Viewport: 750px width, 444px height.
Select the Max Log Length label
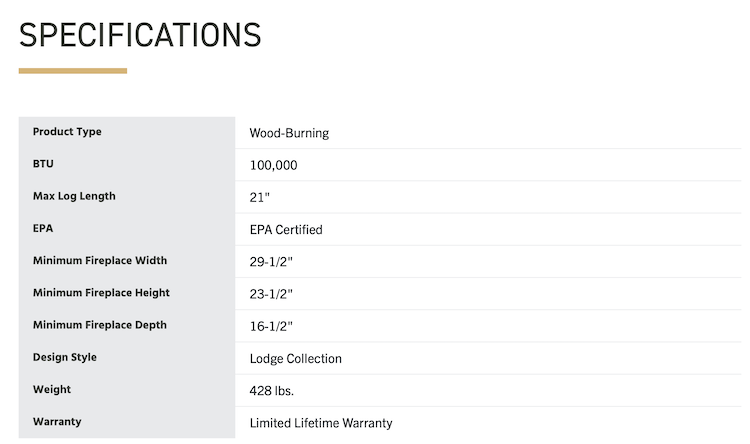click(x=74, y=196)
